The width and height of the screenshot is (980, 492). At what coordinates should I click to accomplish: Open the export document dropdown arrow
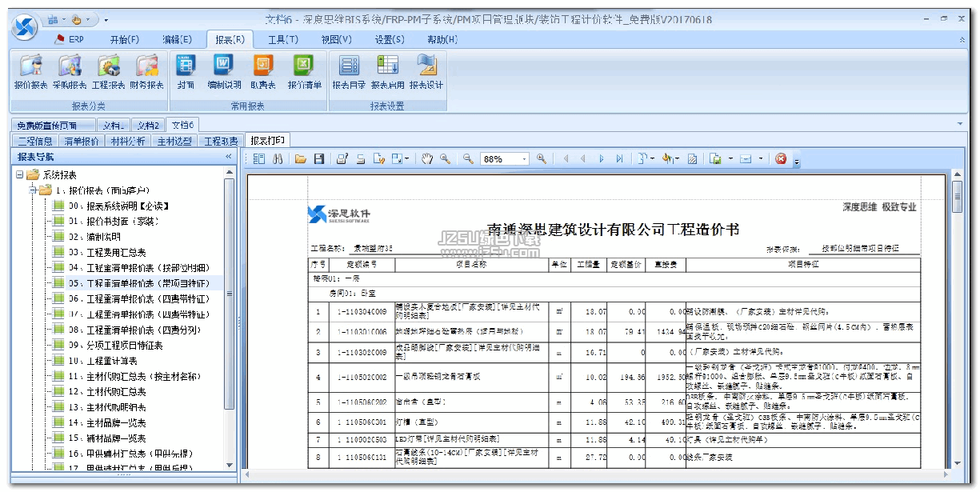(730, 159)
